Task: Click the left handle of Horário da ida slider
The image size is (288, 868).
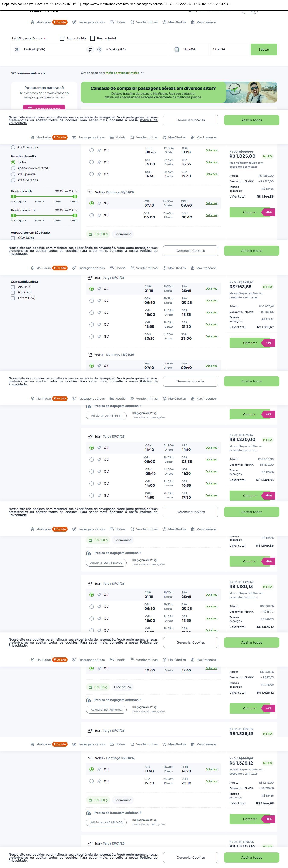Action: tap(13, 197)
